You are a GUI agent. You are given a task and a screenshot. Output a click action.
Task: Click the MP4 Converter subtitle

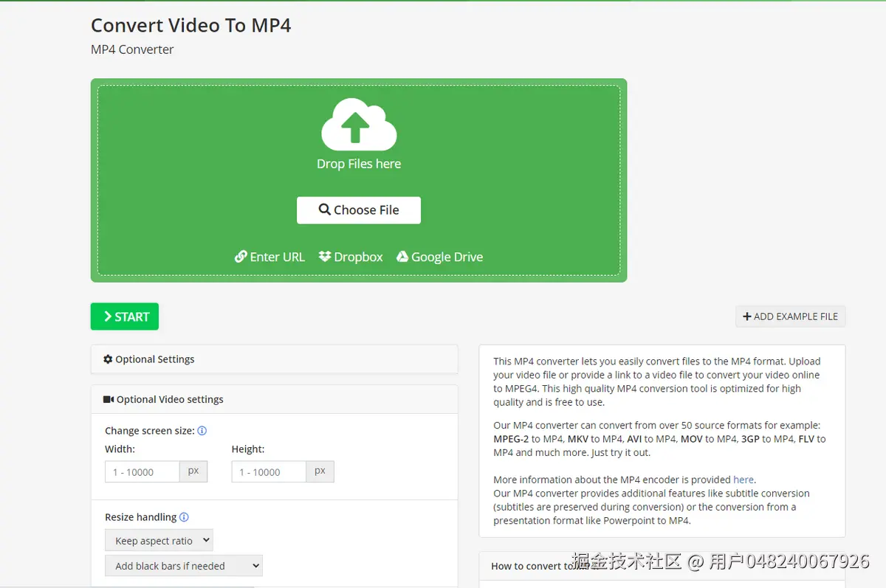[132, 49]
